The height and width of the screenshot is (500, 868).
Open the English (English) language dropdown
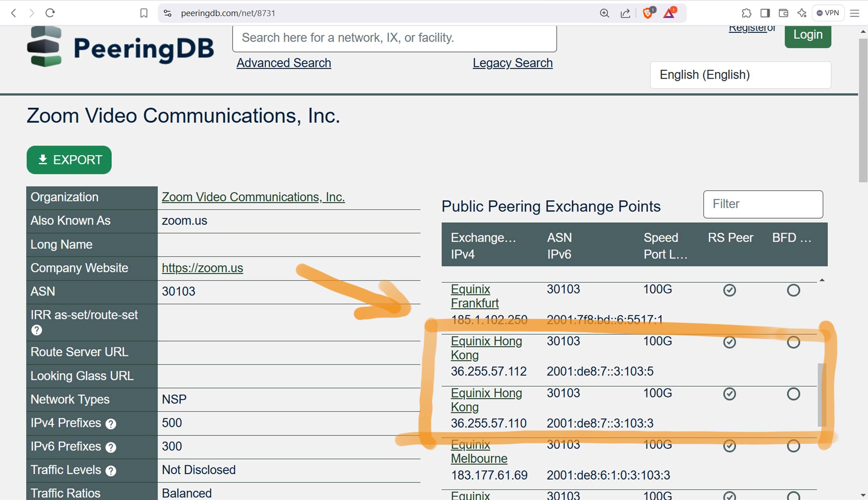tap(740, 75)
